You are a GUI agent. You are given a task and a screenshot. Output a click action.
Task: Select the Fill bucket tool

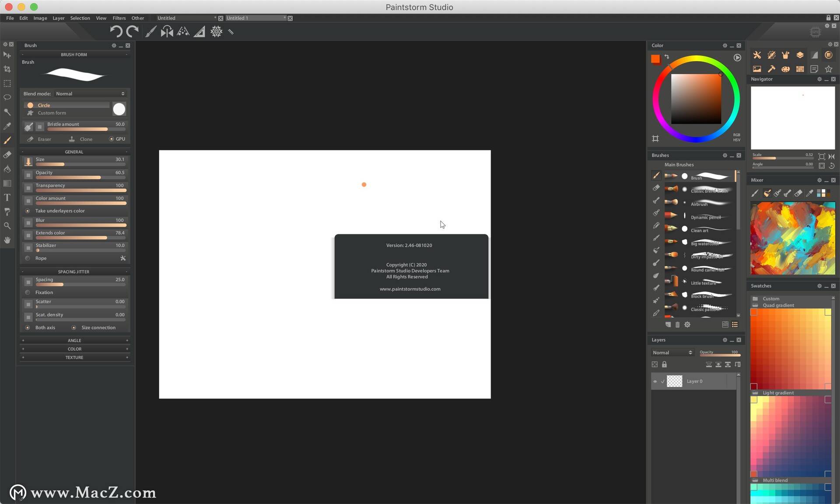point(7,169)
